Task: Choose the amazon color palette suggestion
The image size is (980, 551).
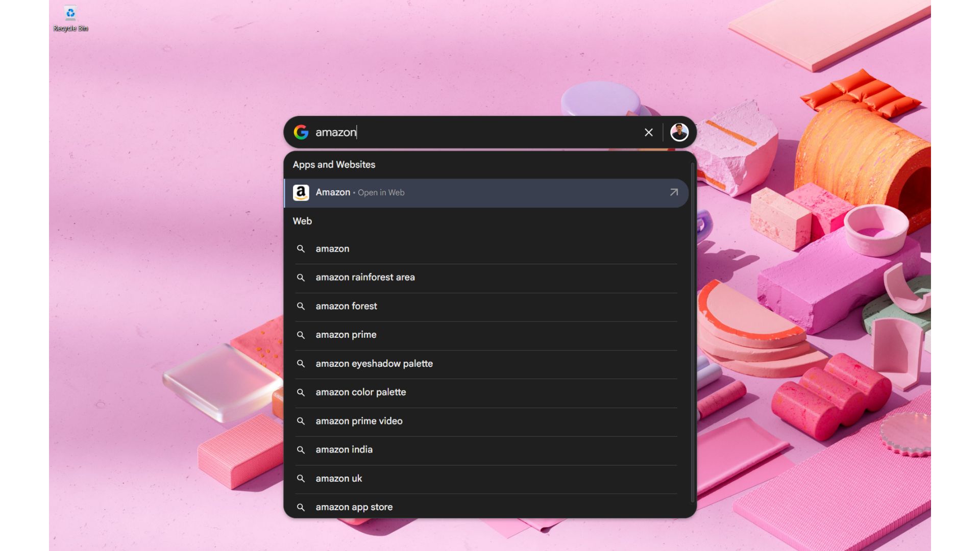Action: pyautogui.click(x=361, y=392)
